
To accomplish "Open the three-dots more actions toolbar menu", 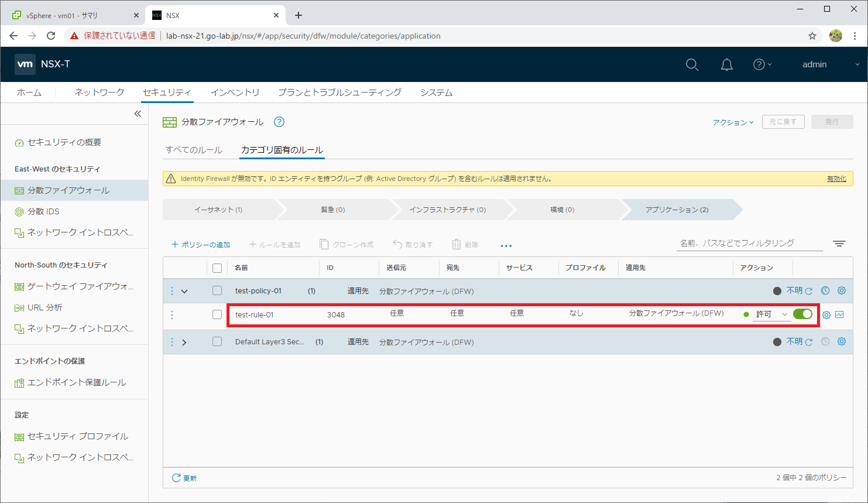I will 506,246.
